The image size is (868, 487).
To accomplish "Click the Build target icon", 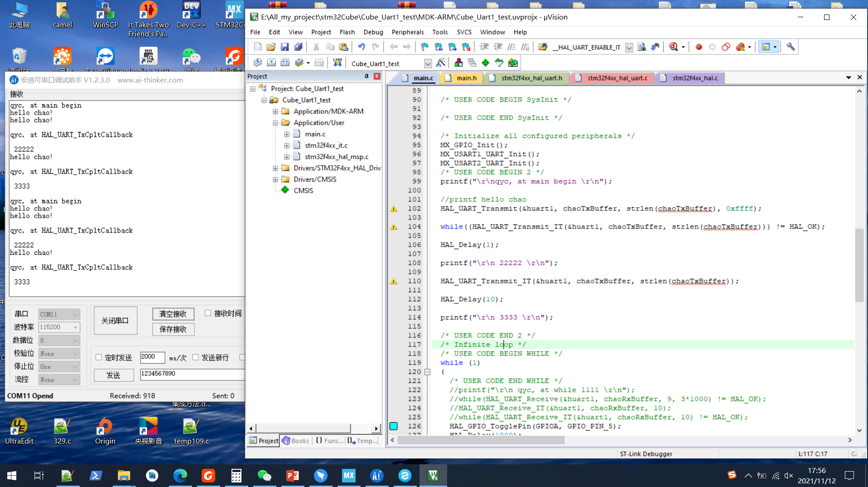I will pyautogui.click(x=271, y=63).
